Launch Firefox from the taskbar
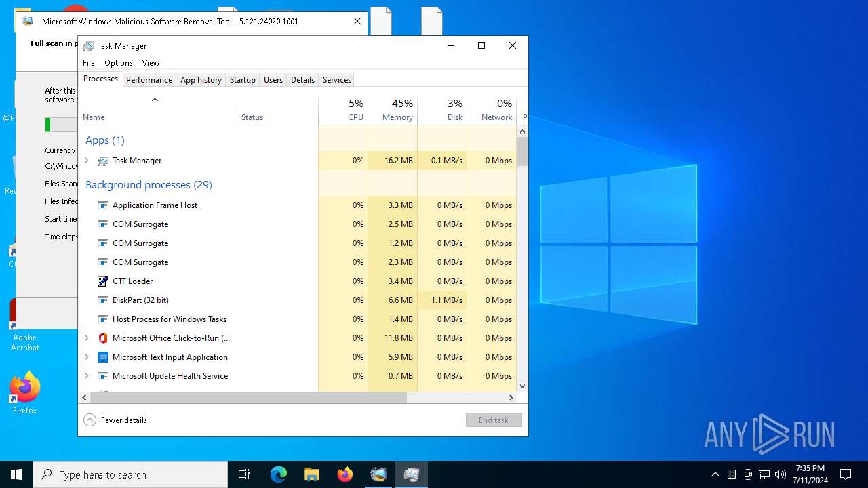Image resolution: width=868 pixels, height=488 pixels. (x=345, y=474)
